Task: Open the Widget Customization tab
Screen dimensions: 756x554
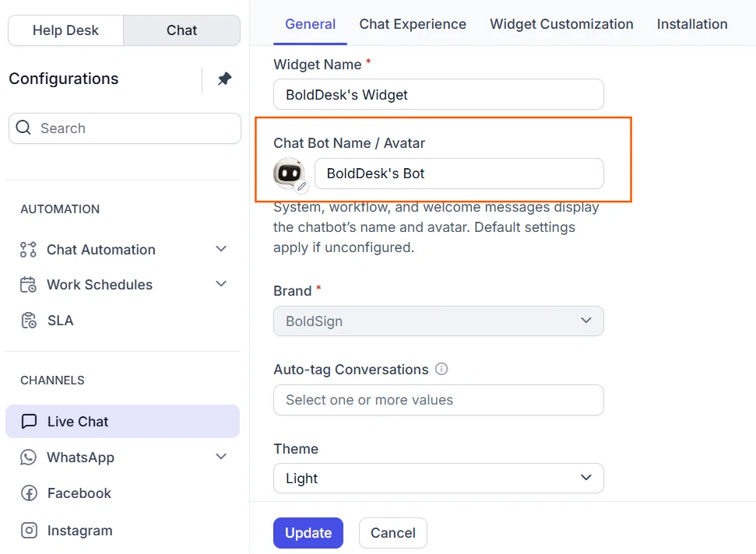Action: (x=561, y=24)
